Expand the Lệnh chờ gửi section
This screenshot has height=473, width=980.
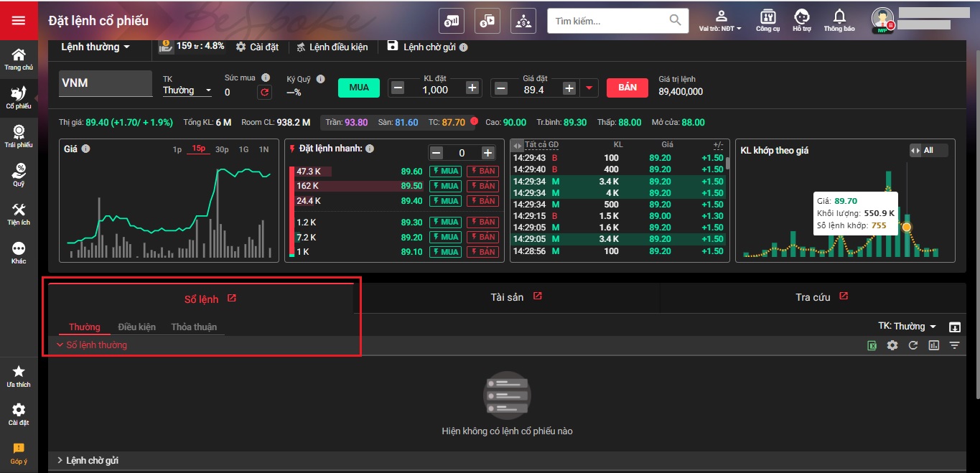pos(92,460)
